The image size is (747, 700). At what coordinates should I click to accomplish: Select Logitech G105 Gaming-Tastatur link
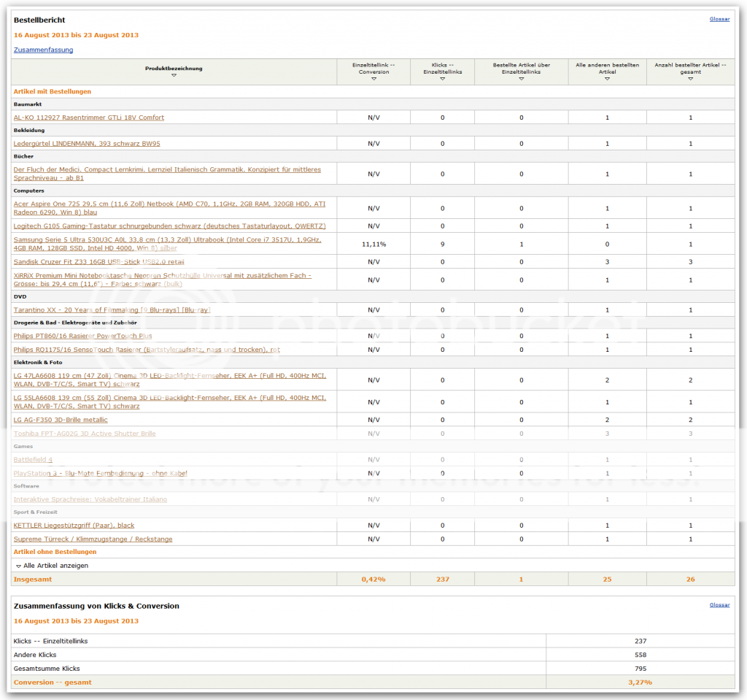pos(169,226)
